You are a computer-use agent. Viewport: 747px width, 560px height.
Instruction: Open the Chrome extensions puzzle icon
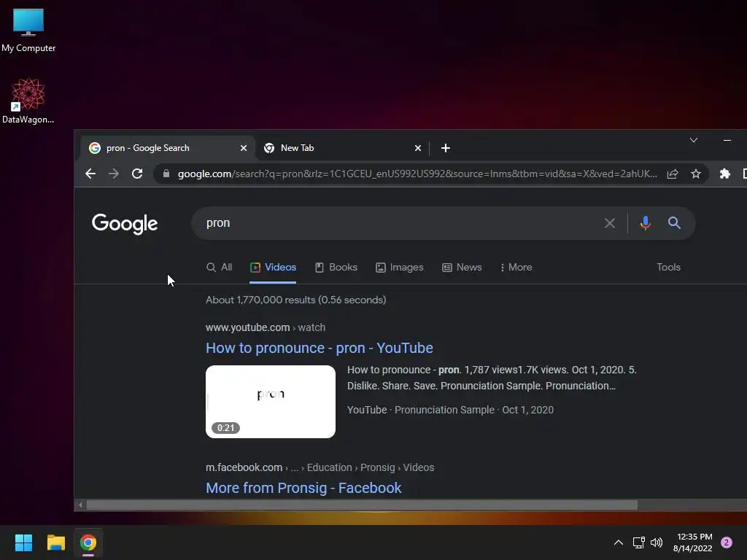point(724,174)
